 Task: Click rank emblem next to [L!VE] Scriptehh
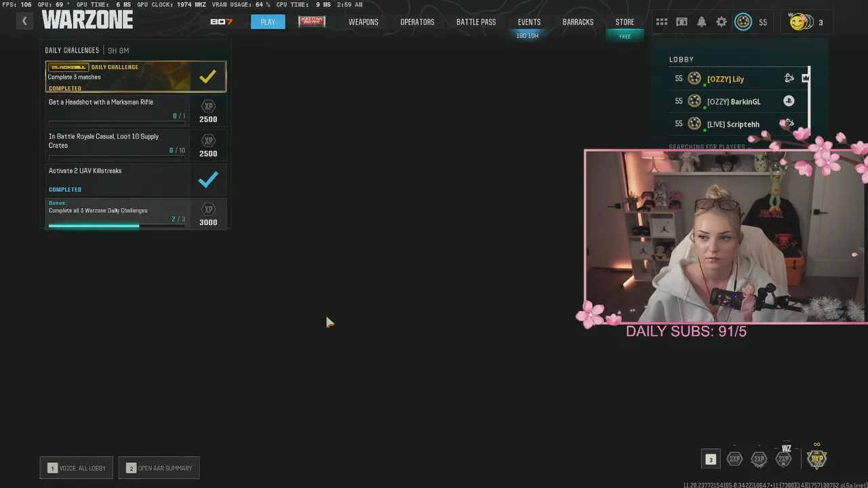pos(694,123)
